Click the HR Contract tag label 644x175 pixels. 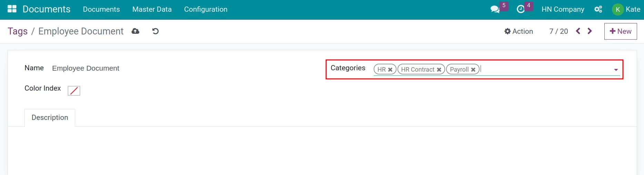417,70
